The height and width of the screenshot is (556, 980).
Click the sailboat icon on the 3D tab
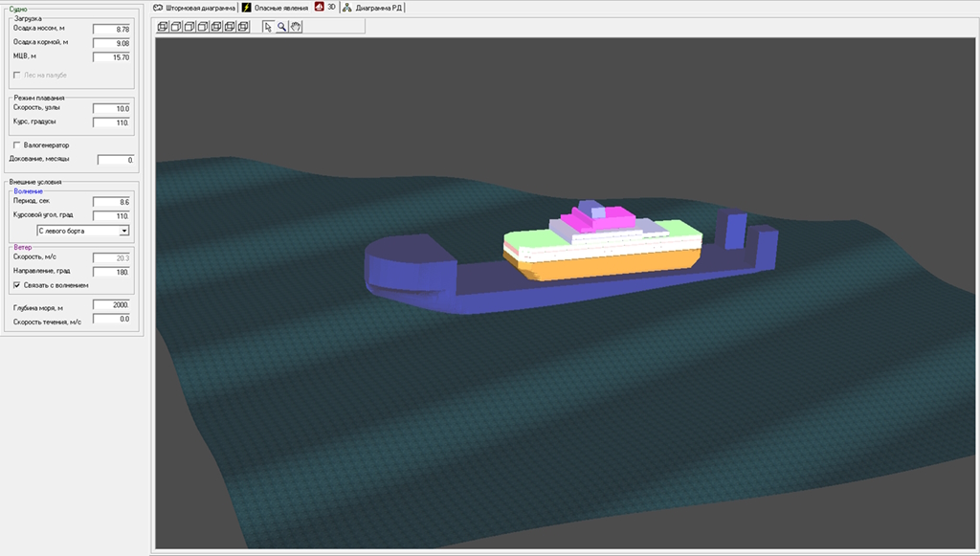point(320,7)
